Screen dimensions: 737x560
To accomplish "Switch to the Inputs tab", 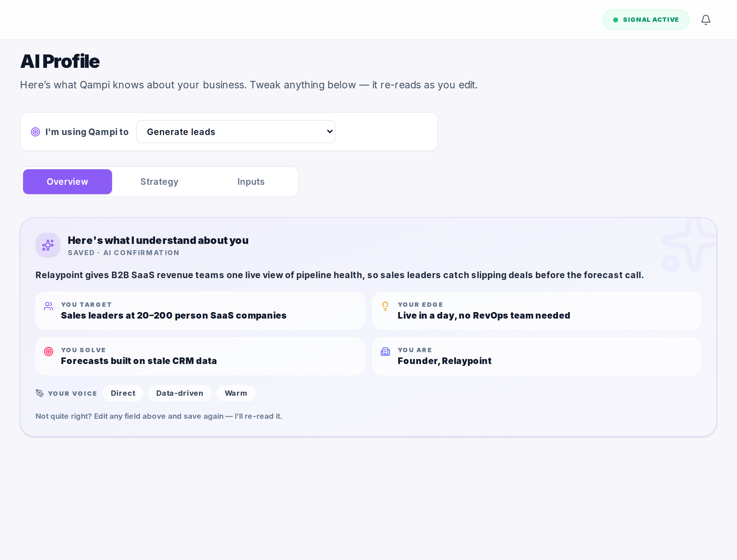I will click(x=251, y=182).
